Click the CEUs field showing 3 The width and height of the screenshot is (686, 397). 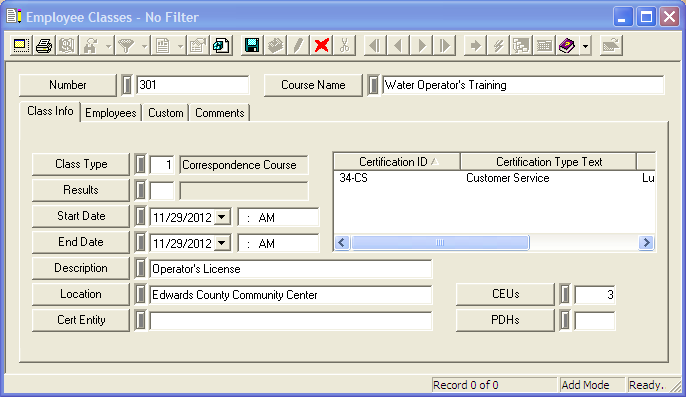pos(595,295)
